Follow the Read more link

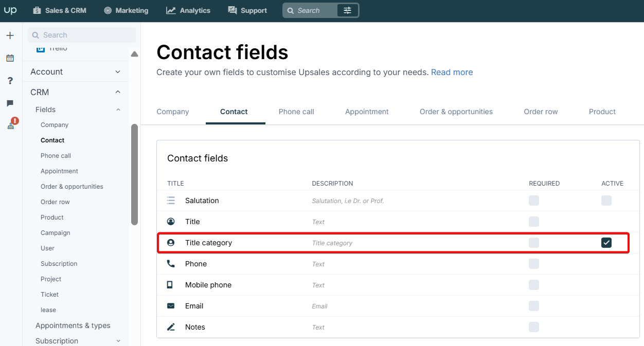tap(452, 72)
